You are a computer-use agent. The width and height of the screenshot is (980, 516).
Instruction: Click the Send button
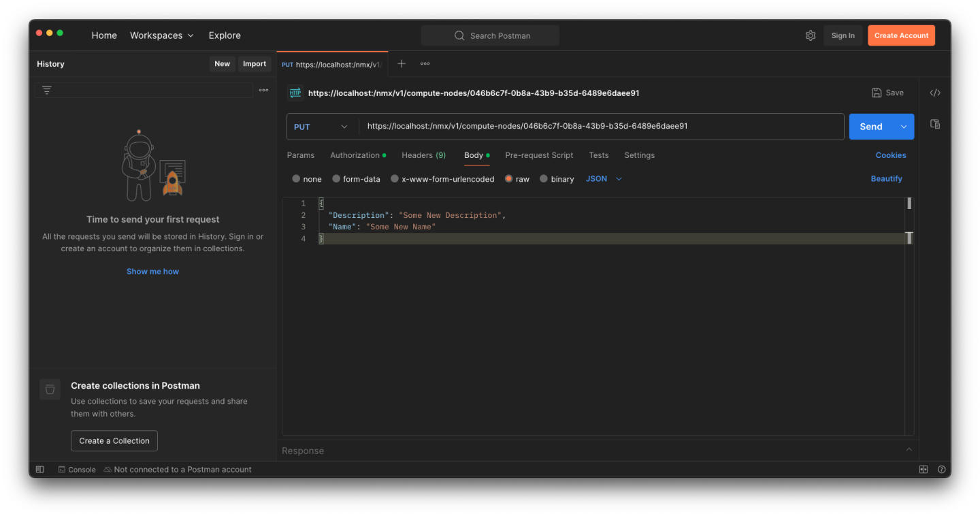tap(870, 126)
